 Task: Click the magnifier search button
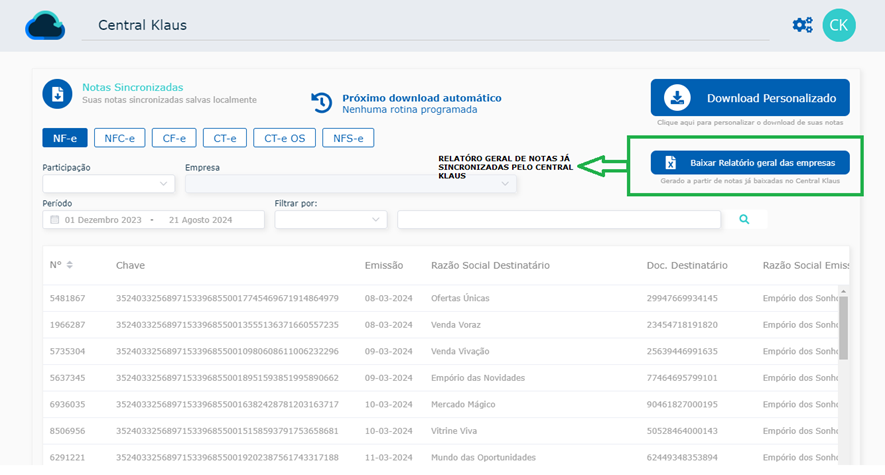pyautogui.click(x=744, y=219)
